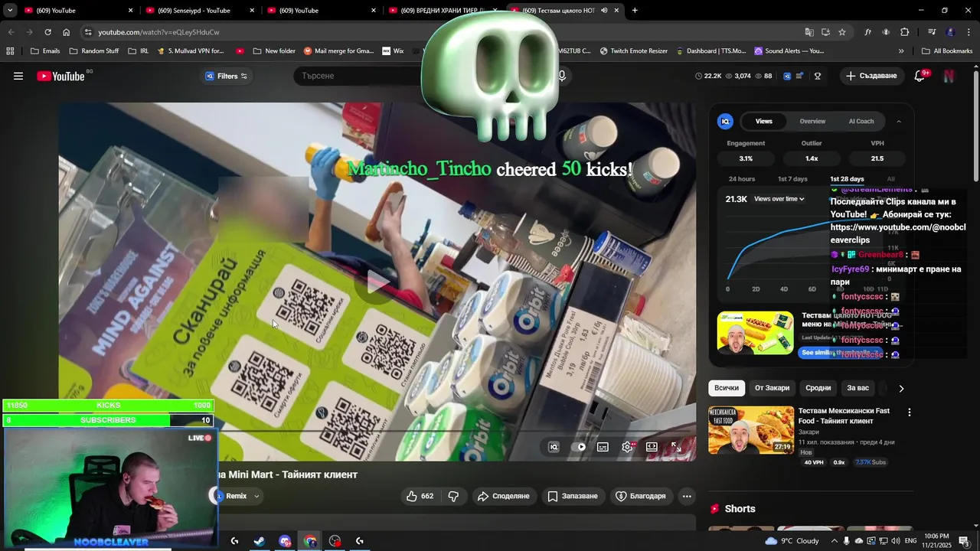This screenshot has width=980, height=551.
Task: Like the video with 662 likes
Action: click(x=420, y=496)
